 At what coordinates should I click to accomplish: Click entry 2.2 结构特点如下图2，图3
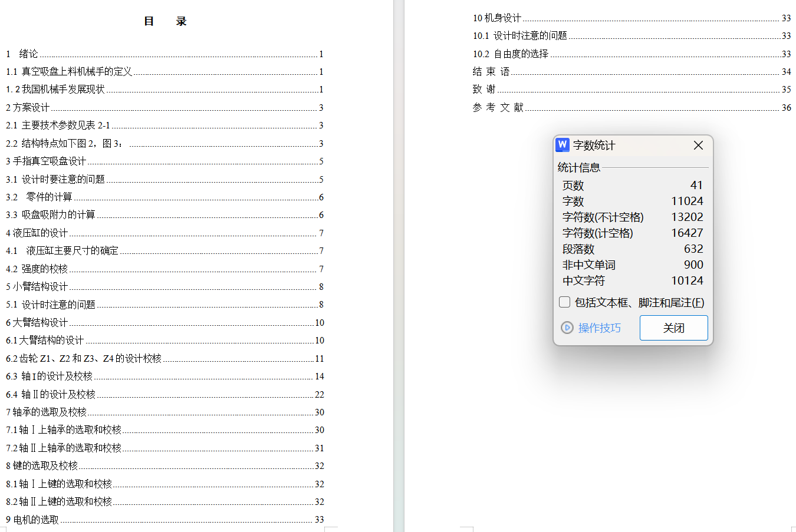pos(165,143)
